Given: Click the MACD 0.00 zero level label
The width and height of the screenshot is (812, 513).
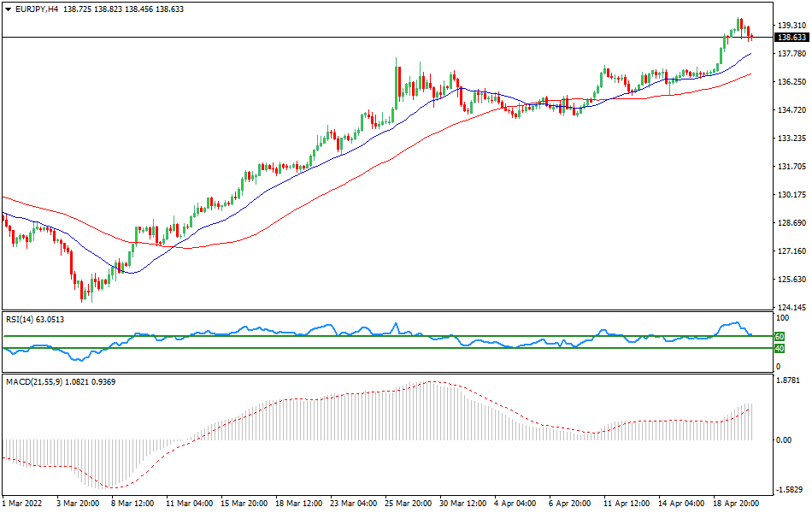Looking at the screenshot, I should pyautogui.click(x=783, y=440).
